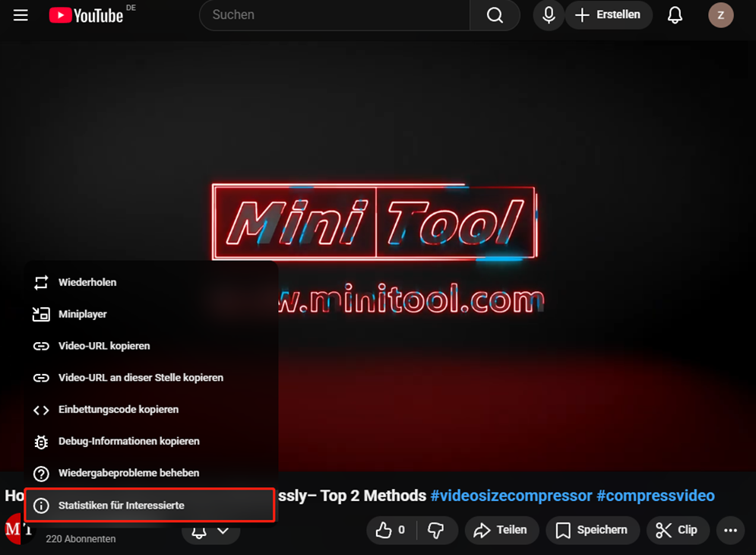Image resolution: width=756 pixels, height=555 pixels.
Task: Click into the Suchen search field
Action: [x=334, y=15]
